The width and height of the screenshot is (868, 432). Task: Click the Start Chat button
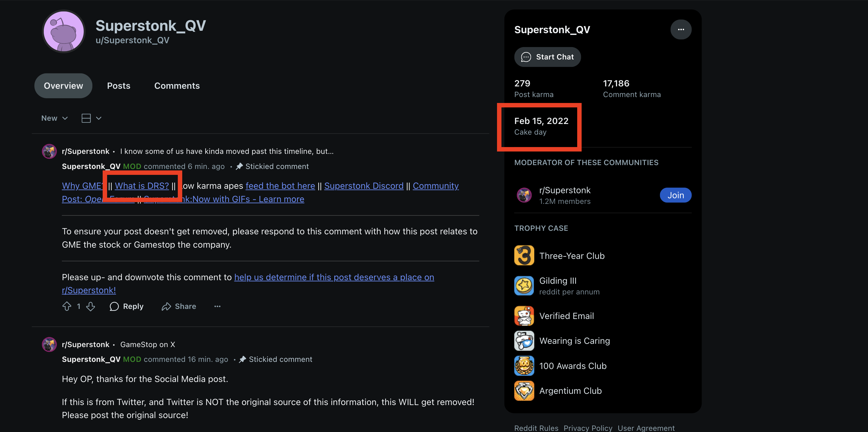click(547, 57)
